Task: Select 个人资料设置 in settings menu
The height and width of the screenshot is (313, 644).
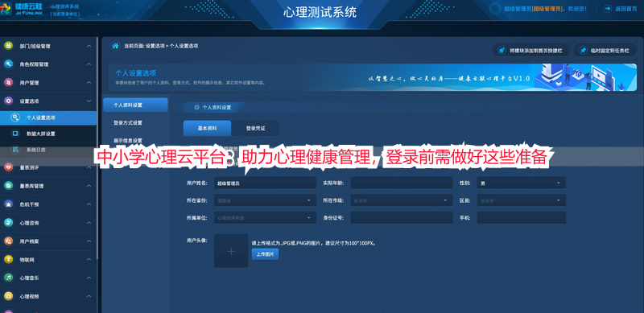Action: (x=135, y=105)
